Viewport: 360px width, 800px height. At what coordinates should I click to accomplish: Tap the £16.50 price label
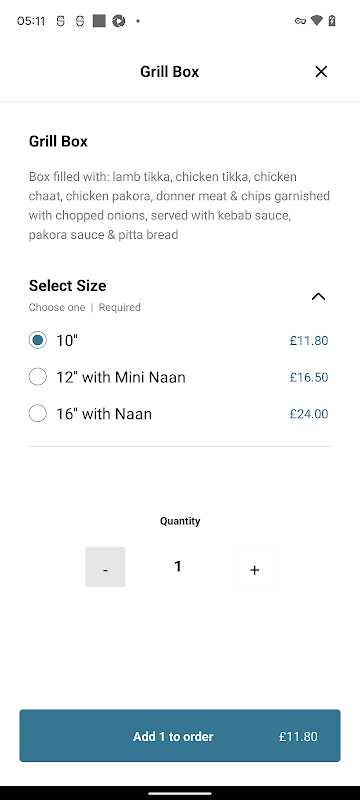309,378
